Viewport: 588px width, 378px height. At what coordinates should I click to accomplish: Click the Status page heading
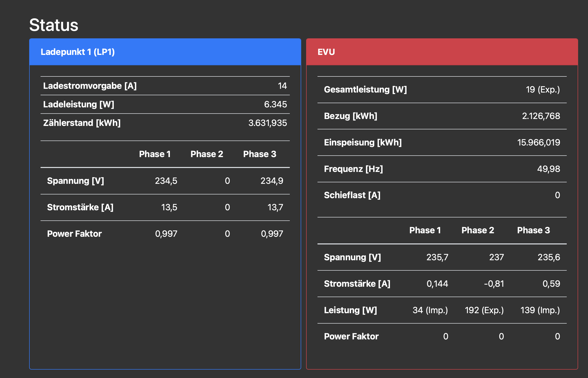[x=54, y=25]
